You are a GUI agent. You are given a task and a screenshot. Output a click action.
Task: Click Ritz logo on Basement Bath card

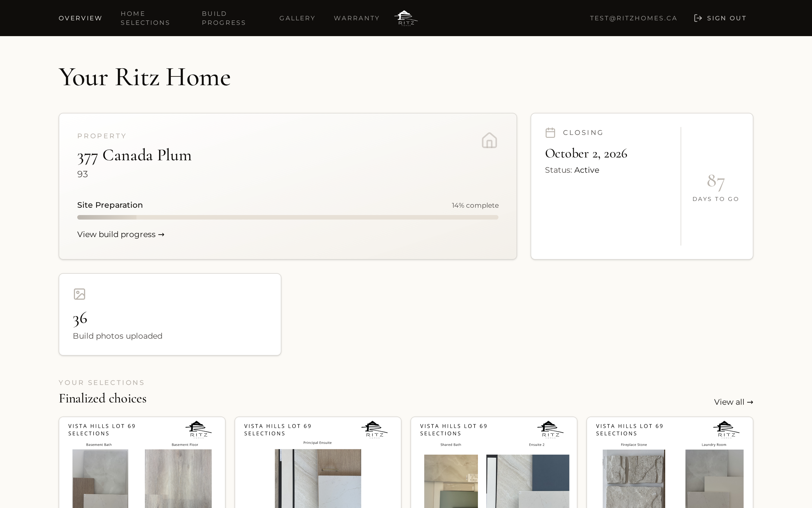[x=199, y=429]
